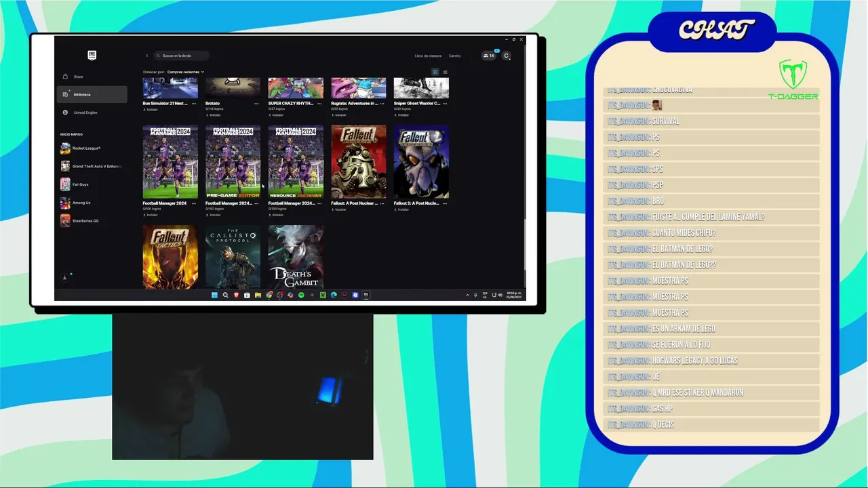Open Brave browser from taskbar
The image size is (868, 488).
click(236, 295)
